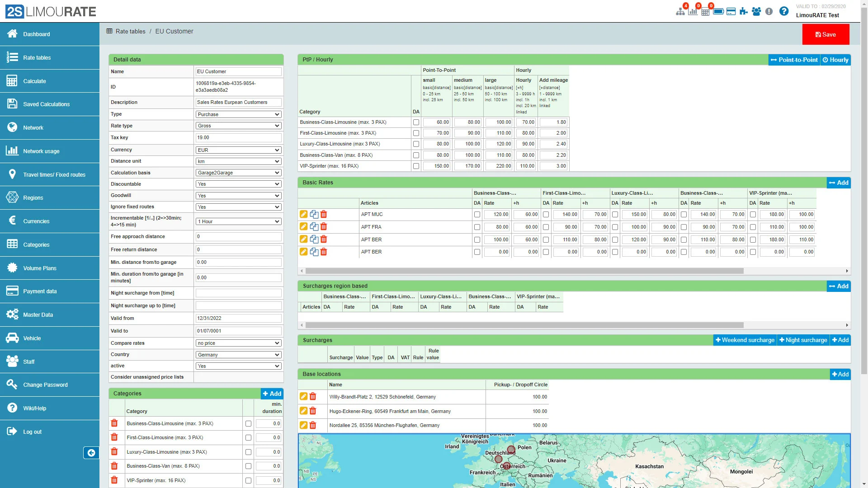868x488 pixels.
Task: Click the credit card icon in header
Action: click(x=731, y=11)
